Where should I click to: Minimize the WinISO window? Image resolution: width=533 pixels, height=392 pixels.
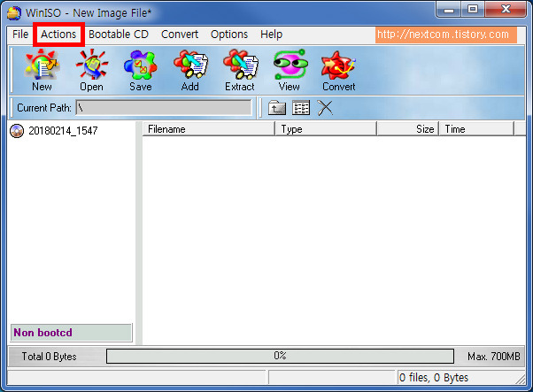click(449, 10)
